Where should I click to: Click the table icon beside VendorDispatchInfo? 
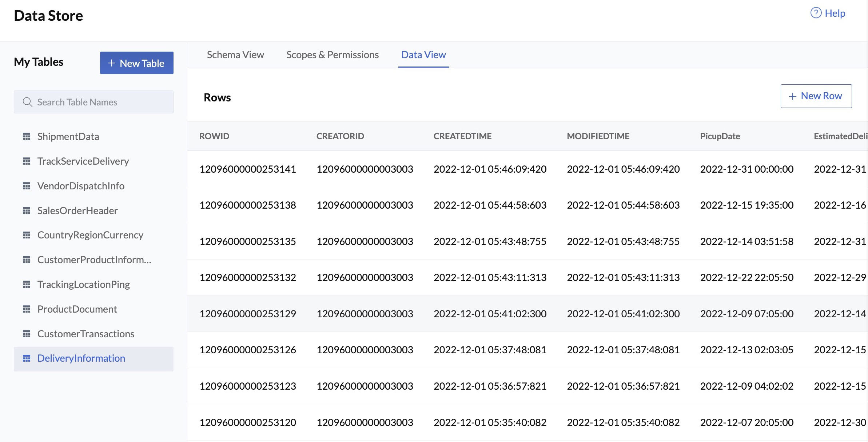pyautogui.click(x=27, y=186)
